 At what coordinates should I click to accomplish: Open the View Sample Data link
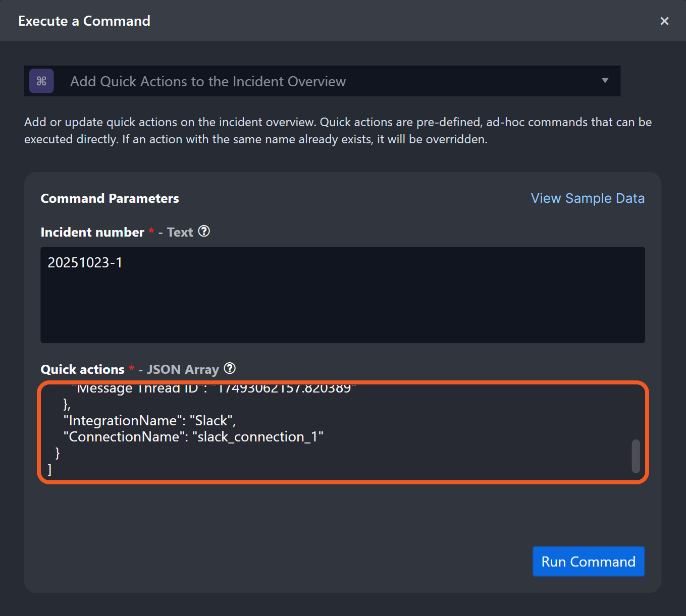click(588, 198)
